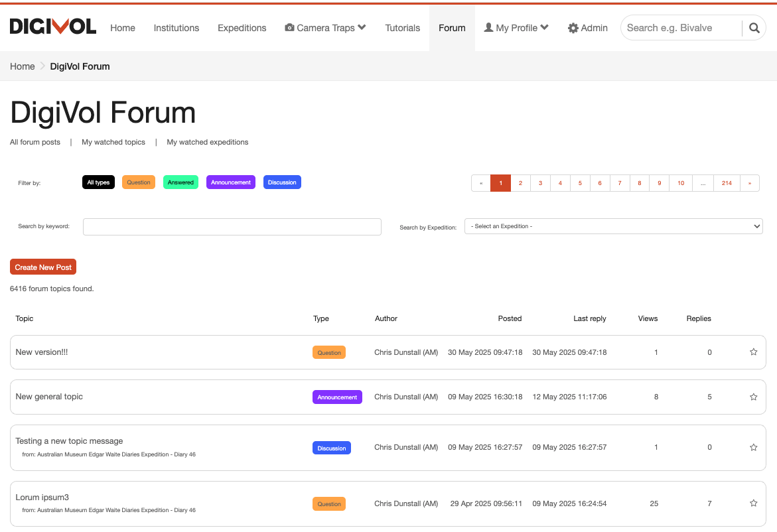
Task: Focus the Search by keyword field
Action: coord(232,227)
